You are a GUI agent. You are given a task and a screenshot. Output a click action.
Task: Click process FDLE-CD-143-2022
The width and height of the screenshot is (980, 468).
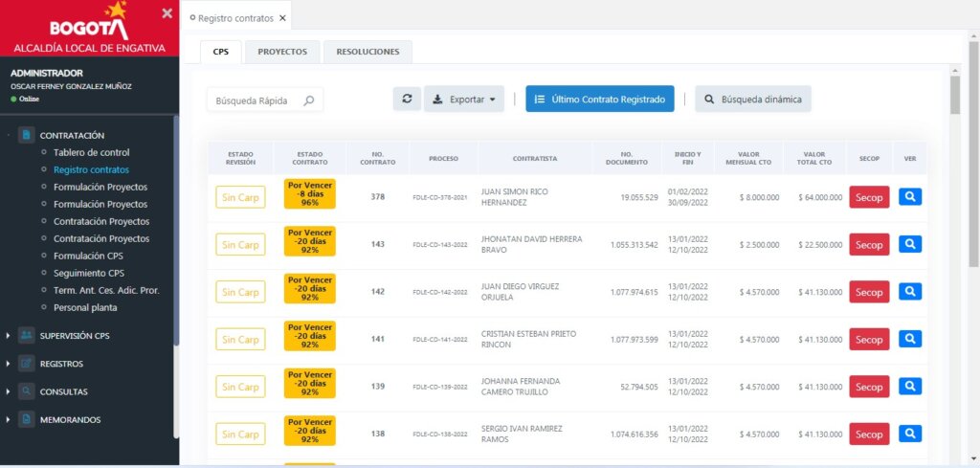click(x=440, y=245)
